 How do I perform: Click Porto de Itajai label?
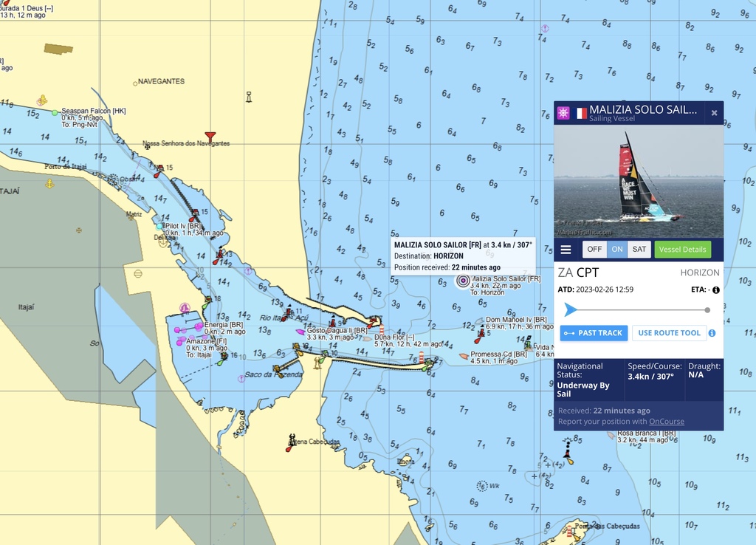point(66,167)
